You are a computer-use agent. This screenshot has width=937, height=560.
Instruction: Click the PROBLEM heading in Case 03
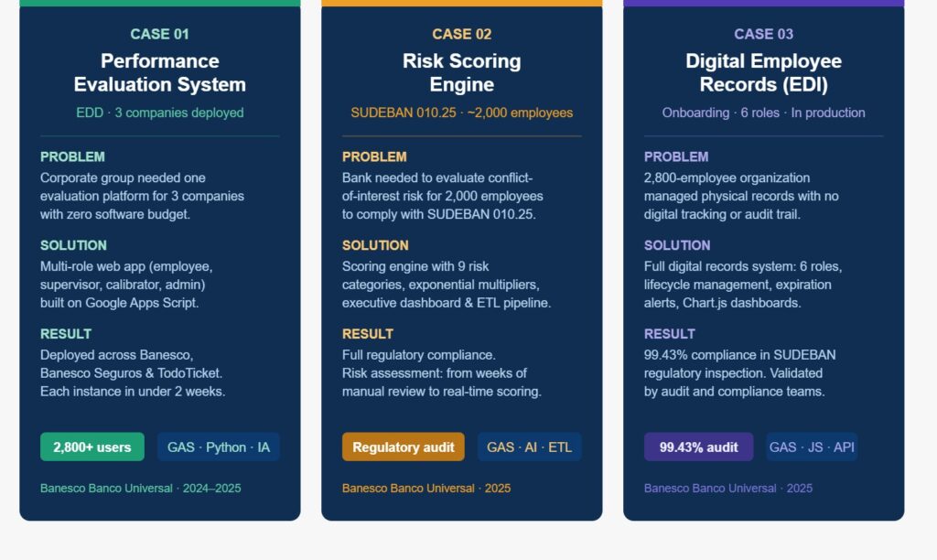[x=676, y=156]
